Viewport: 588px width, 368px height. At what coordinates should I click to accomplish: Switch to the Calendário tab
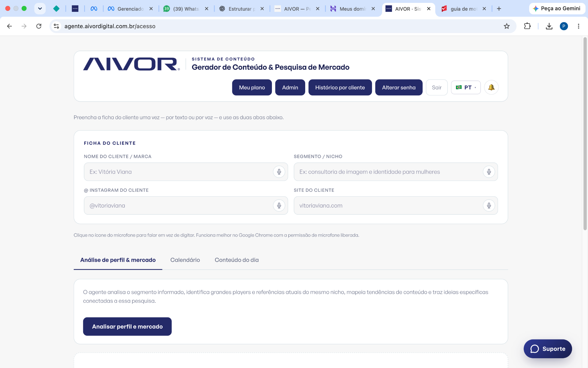(x=185, y=260)
